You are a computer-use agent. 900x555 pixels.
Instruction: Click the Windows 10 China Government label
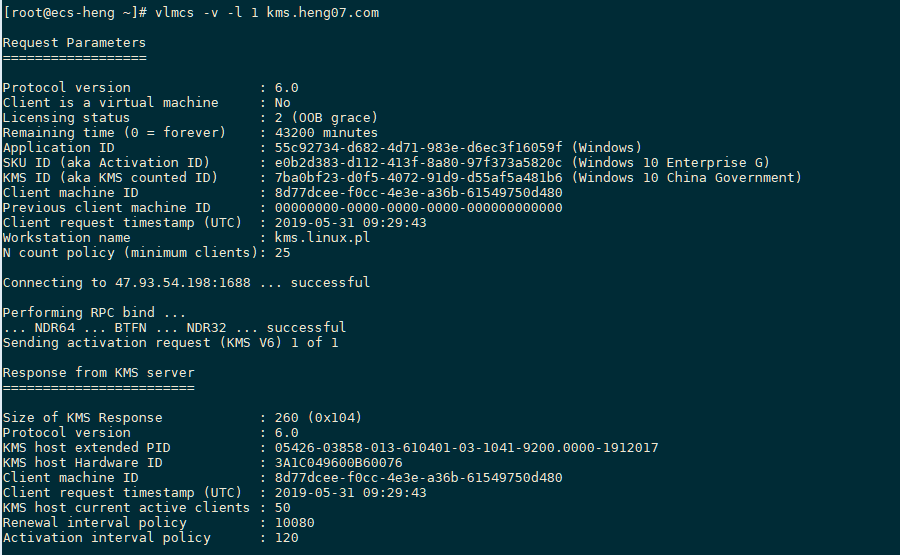point(686,177)
